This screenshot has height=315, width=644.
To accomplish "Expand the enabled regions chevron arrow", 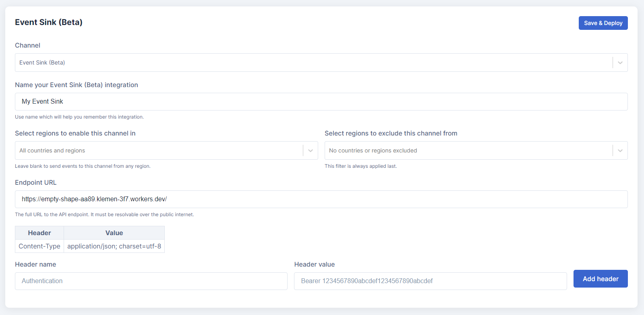I will [311, 150].
